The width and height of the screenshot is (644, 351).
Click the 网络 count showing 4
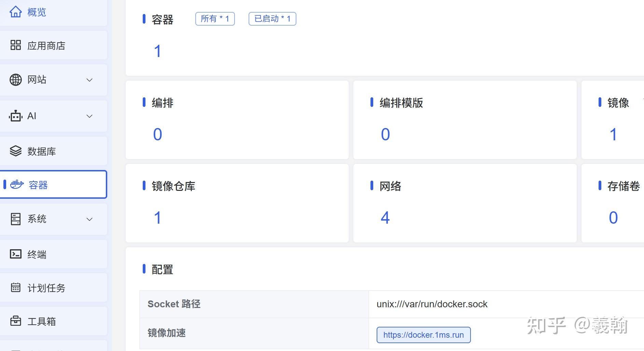(x=385, y=217)
